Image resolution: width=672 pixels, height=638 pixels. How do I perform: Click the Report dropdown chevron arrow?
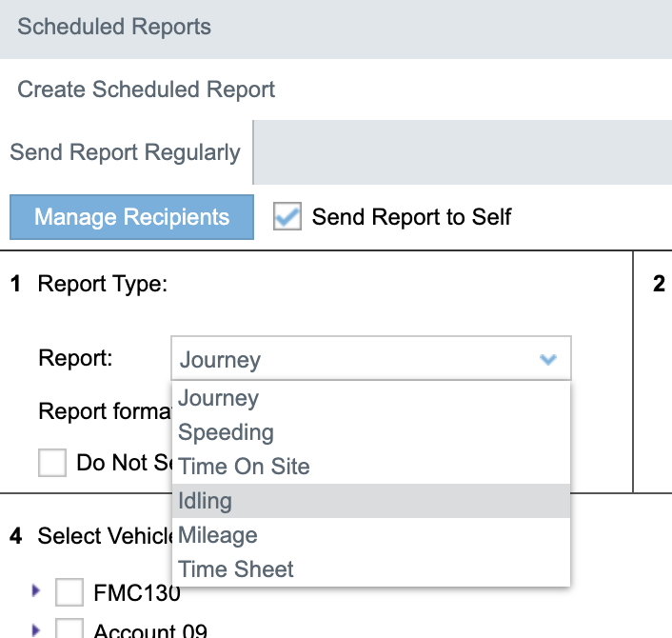[547, 360]
